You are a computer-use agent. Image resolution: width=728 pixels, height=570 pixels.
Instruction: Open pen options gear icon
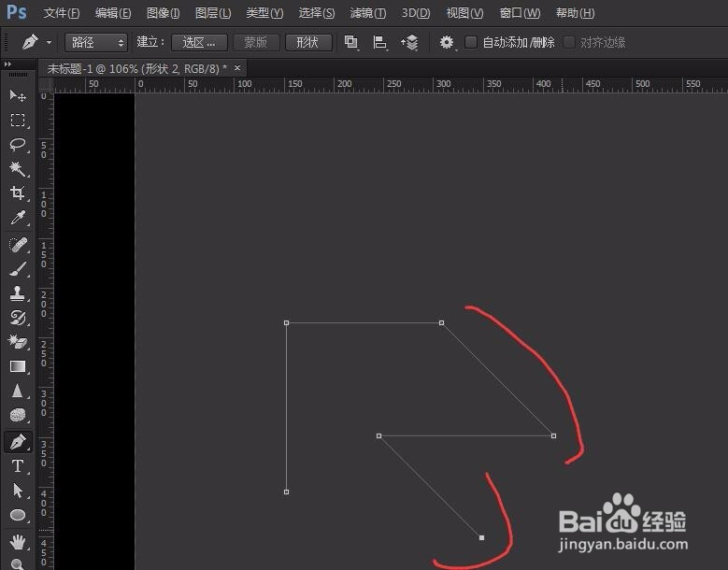pyautogui.click(x=447, y=42)
